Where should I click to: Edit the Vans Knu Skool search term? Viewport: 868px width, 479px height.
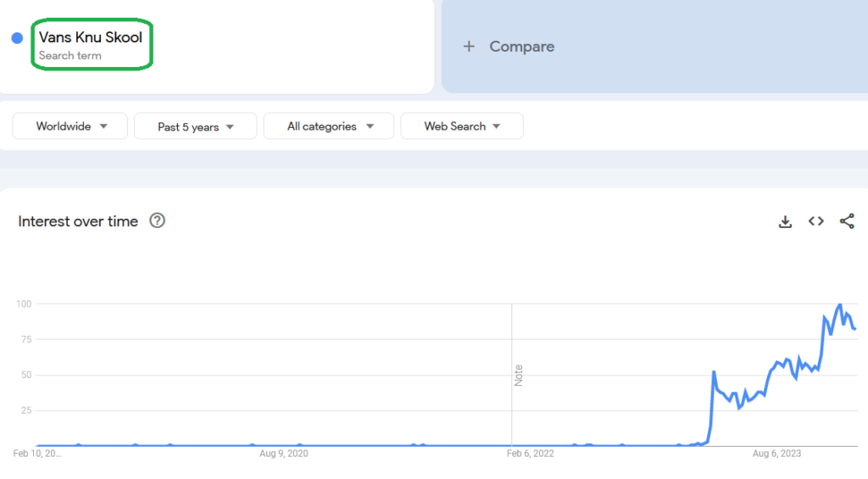90,37
